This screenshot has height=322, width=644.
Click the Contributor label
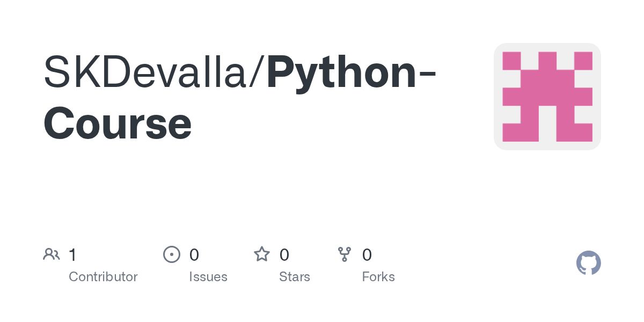pyautogui.click(x=103, y=277)
